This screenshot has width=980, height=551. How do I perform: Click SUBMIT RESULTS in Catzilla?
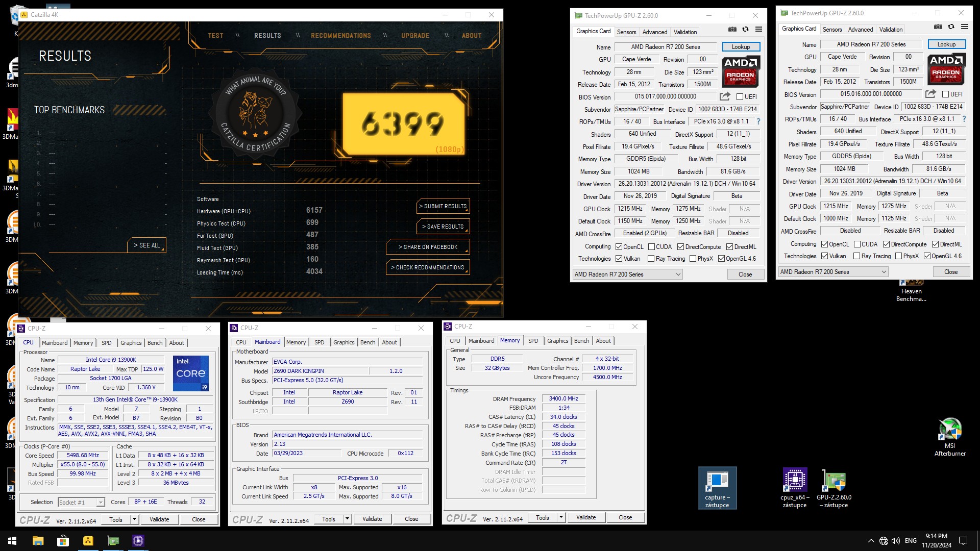pos(443,206)
